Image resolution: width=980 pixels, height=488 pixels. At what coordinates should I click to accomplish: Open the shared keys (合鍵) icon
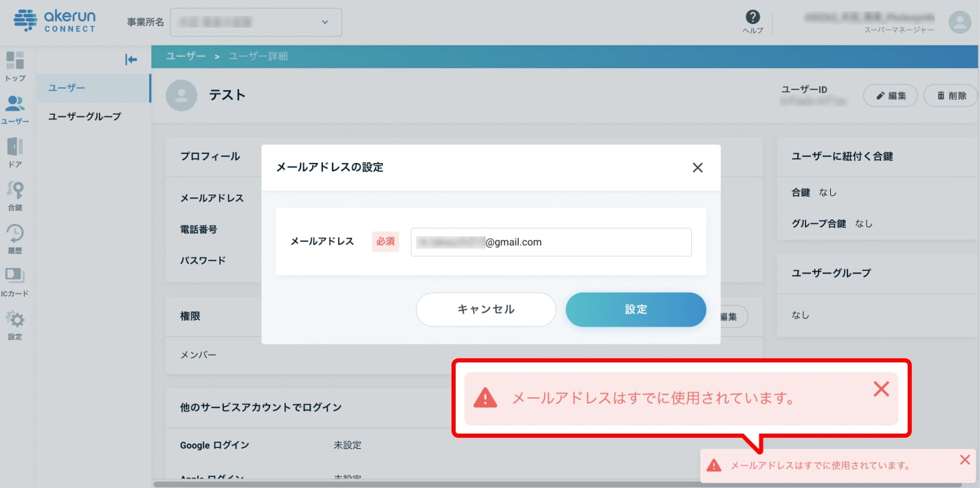coord(15,190)
